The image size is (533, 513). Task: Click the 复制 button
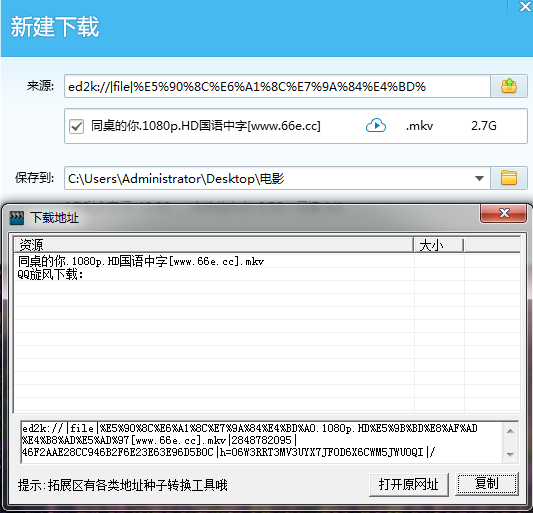coord(487,483)
